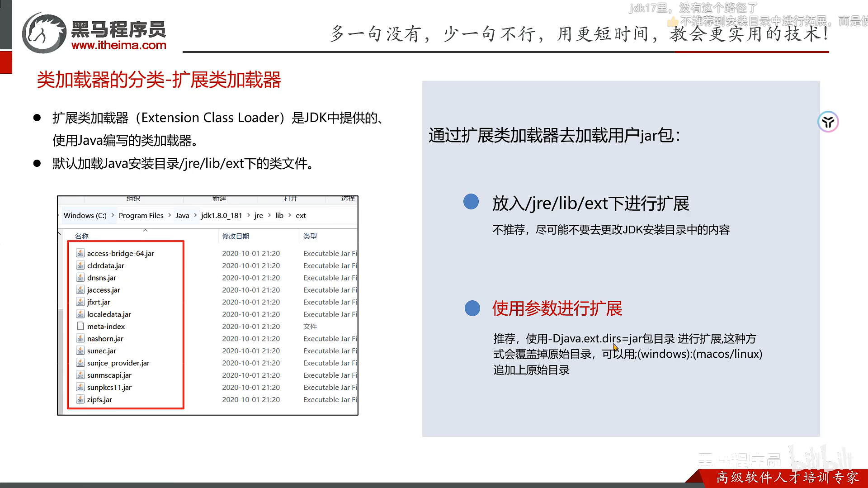The height and width of the screenshot is (488, 868).
Task: Select jar icon next to sunec.jar
Action: pyautogui.click(x=80, y=351)
